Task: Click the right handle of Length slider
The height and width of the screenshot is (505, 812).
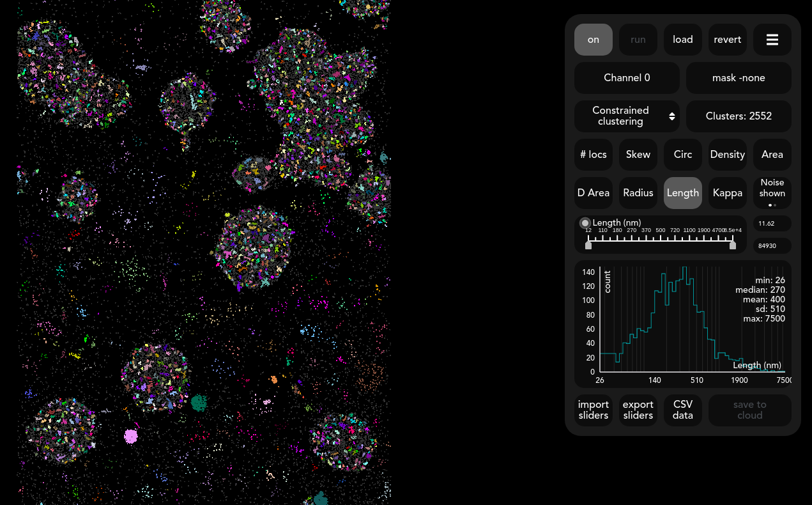Action: [733, 245]
